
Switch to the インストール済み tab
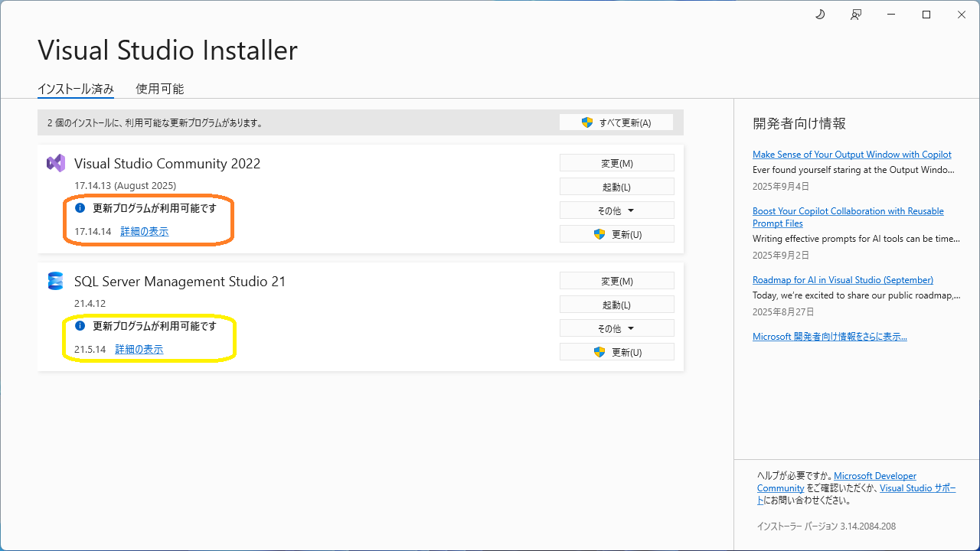pos(76,89)
